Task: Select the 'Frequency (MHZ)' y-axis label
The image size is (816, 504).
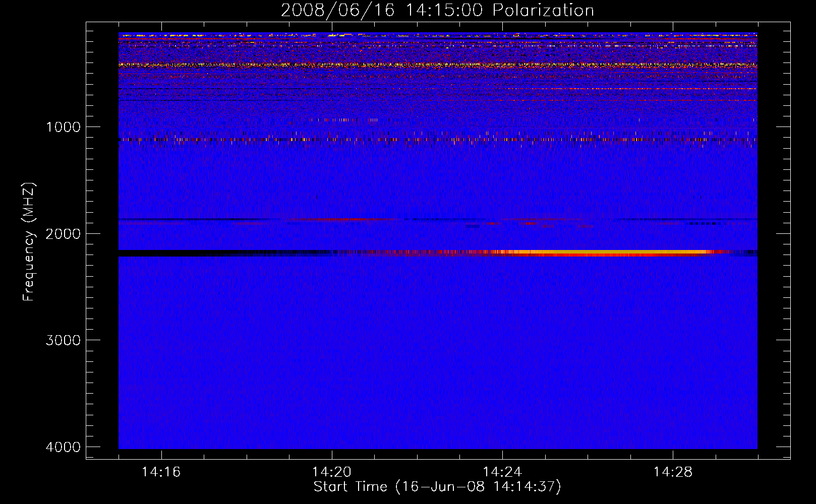Action: point(29,242)
